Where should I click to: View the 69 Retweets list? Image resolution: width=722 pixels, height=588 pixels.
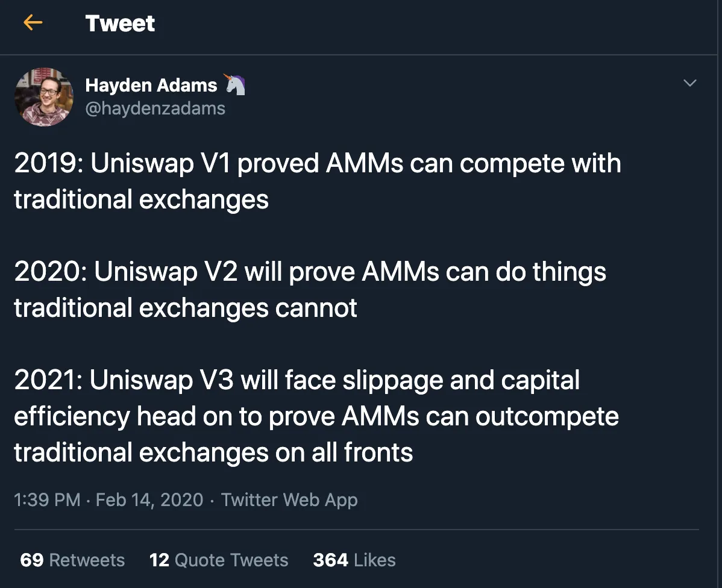pos(72,560)
